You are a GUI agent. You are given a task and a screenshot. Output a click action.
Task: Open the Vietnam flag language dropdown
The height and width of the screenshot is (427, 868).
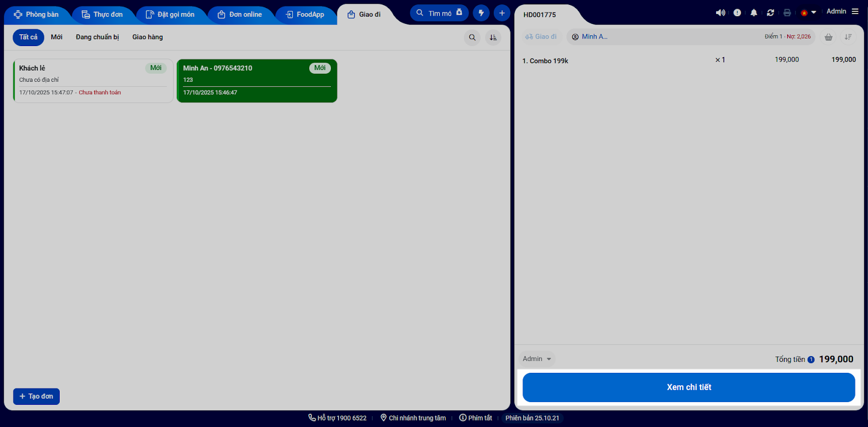tap(808, 12)
